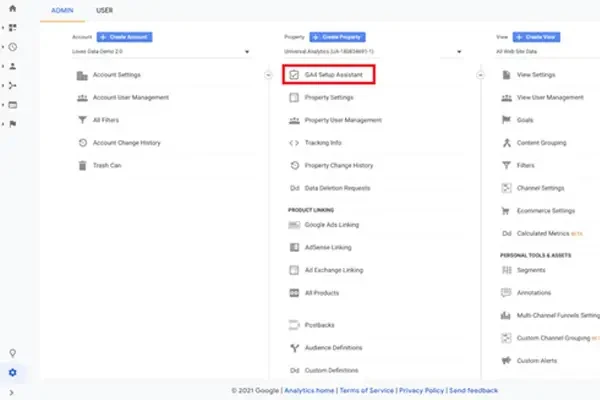Click the All Filters funnel icon
The width and height of the screenshot is (600, 400).
[82, 120]
